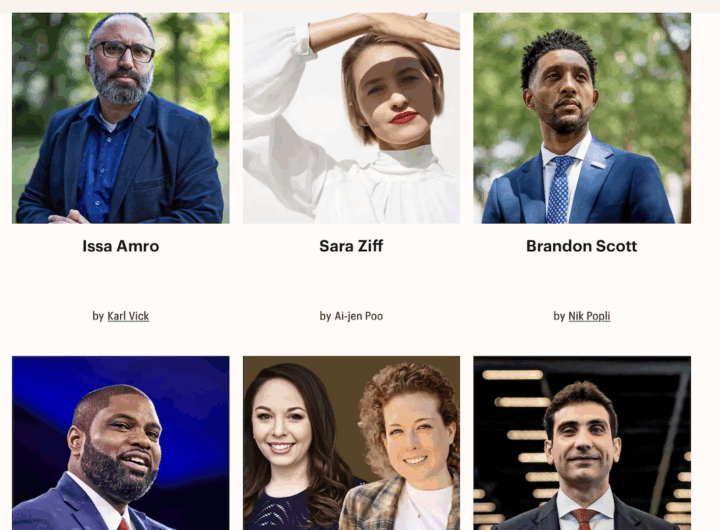
Task: Click the pale header strip at the page top
Action: pos(360,6)
